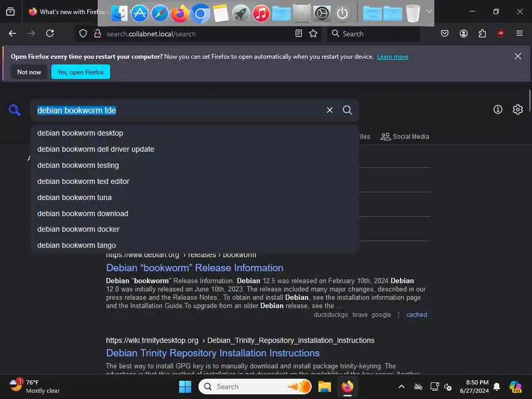Open Finder from the dock
The width and height of the screenshot is (532, 399).
[x=119, y=14]
